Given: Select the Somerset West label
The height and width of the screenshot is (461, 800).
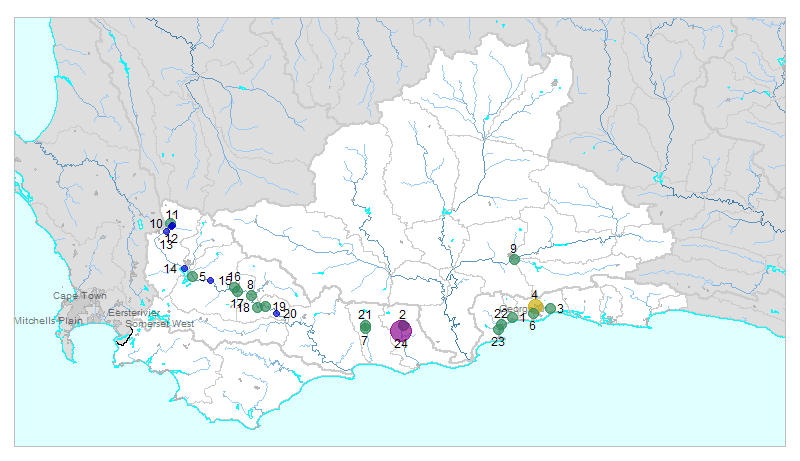Looking at the screenshot, I should pos(160,324).
